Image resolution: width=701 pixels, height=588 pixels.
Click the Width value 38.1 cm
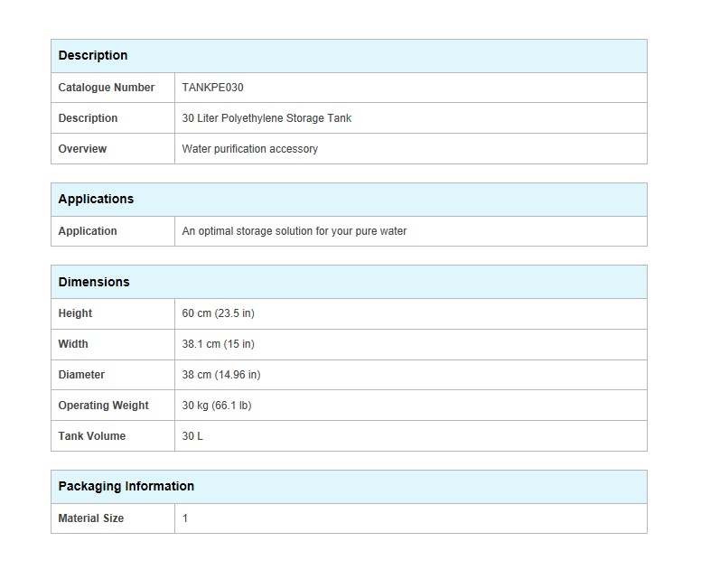[219, 344]
